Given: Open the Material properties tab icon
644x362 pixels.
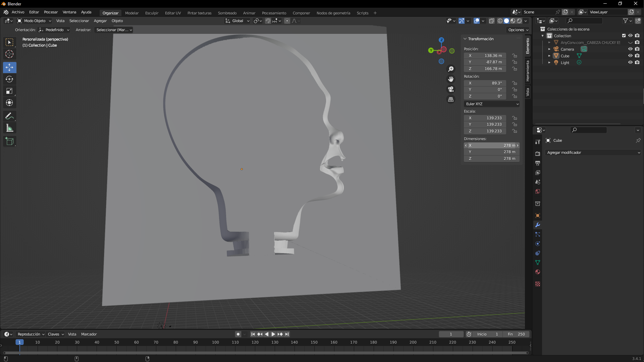Looking at the screenshot, I should (x=538, y=272).
